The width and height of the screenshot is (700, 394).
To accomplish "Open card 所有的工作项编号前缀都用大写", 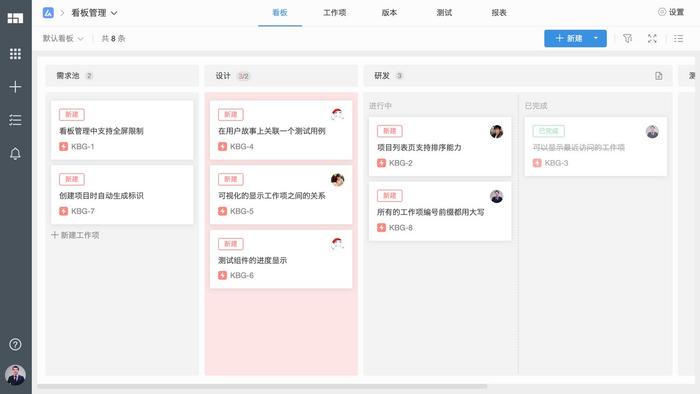I will (x=440, y=211).
